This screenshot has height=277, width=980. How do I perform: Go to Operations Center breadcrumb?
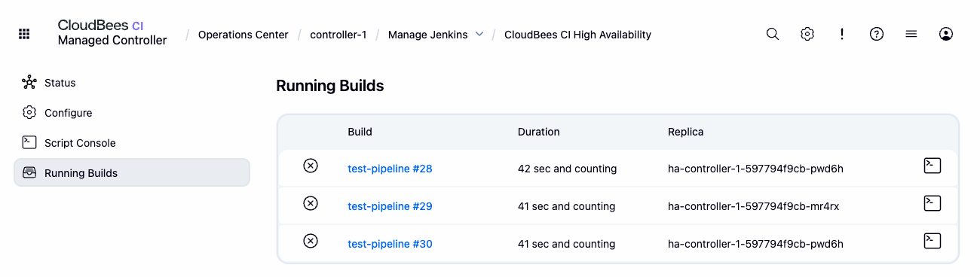click(x=243, y=35)
